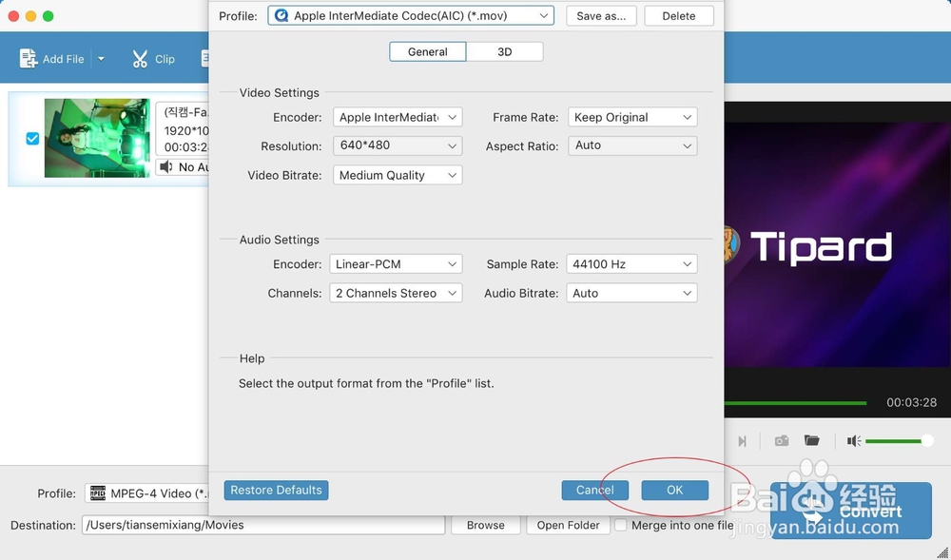This screenshot has height=560, width=951.
Task: Click the Convert button
Action: (851, 511)
